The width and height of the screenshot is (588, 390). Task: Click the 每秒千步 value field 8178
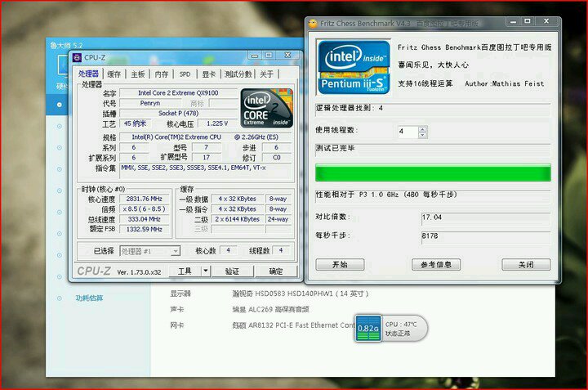(x=486, y=236)
